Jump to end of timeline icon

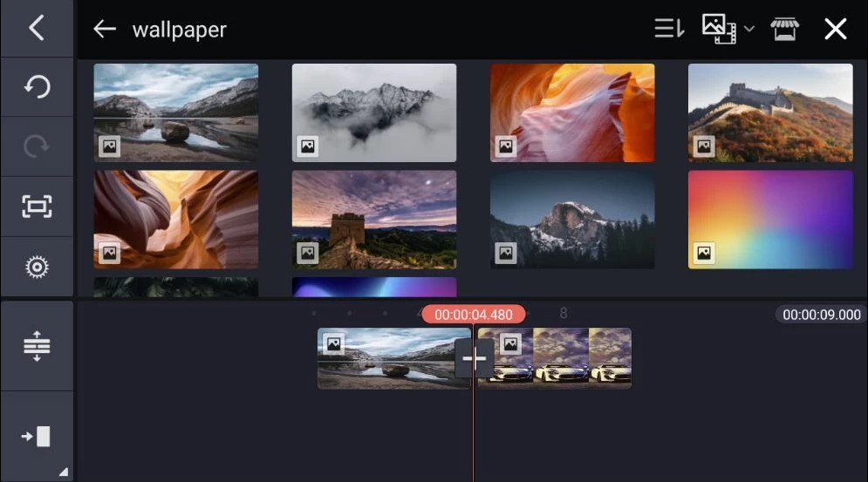click(37, 437)
